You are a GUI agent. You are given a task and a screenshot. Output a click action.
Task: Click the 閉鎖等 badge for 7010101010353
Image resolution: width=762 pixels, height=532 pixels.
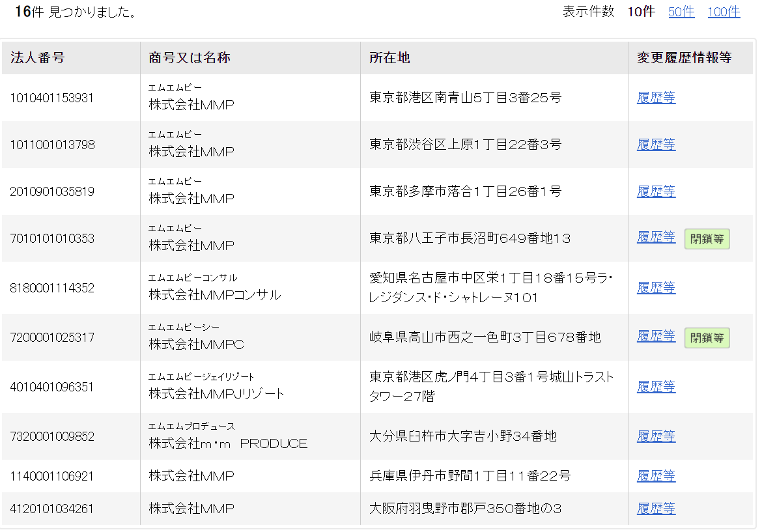click(x=707, y=239)
